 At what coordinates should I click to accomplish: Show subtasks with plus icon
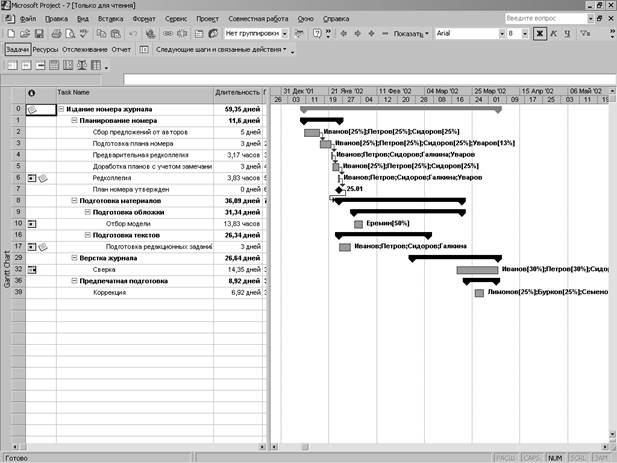tap(371, 34)
